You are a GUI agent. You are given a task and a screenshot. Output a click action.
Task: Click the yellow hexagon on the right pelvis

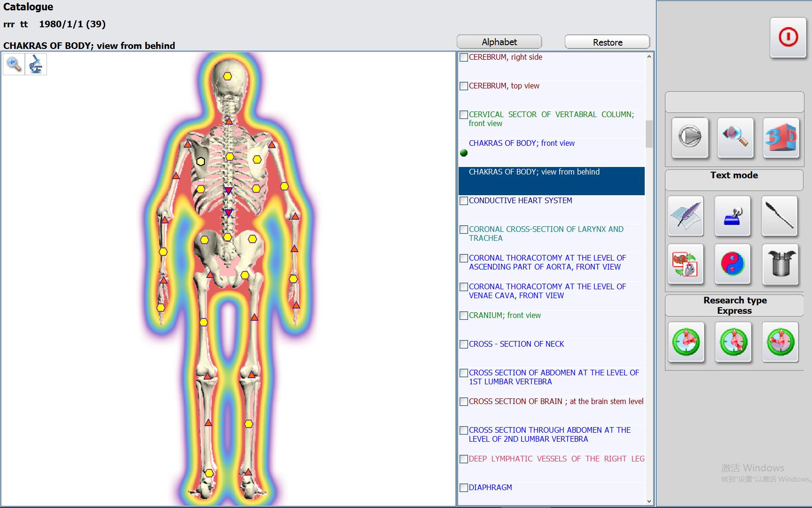(x=252, y=239)
